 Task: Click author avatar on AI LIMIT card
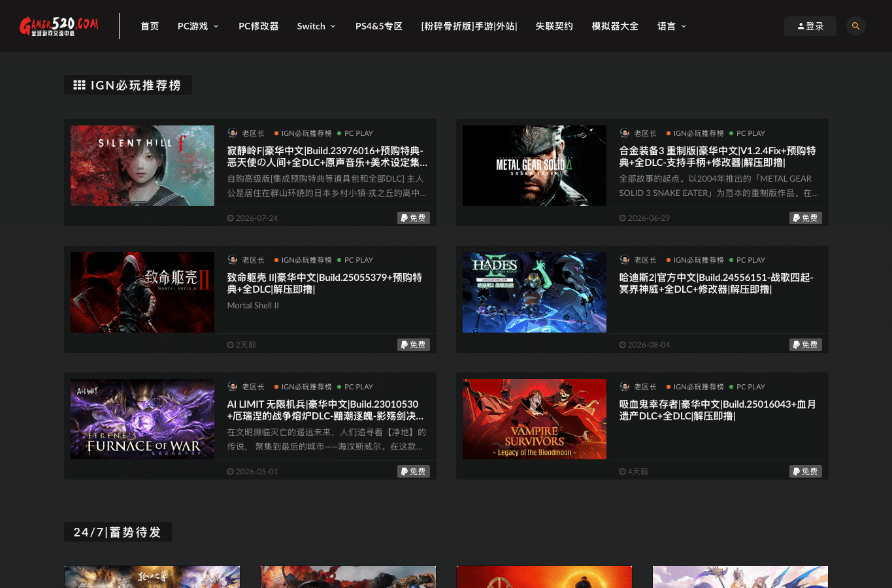click(233, 387)
